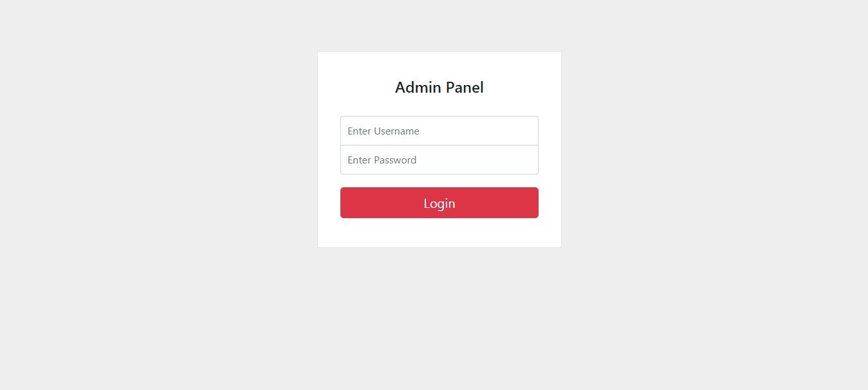Click the word "Panel" in the heading

tap(465, 88)
